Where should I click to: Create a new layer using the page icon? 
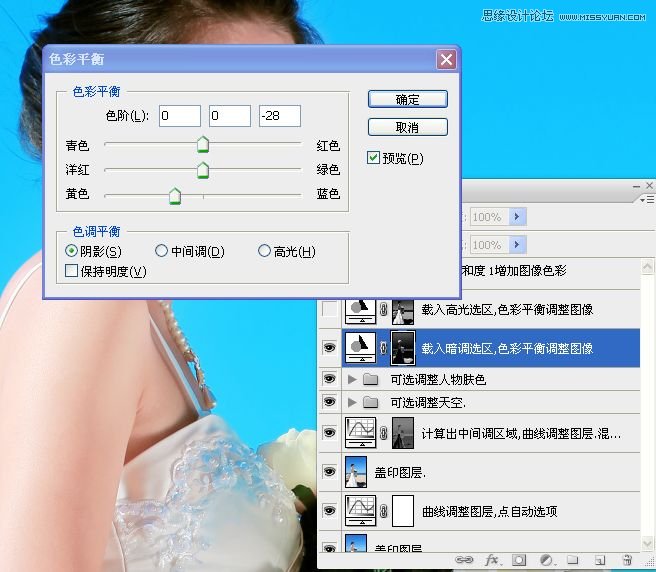point(600,560)
